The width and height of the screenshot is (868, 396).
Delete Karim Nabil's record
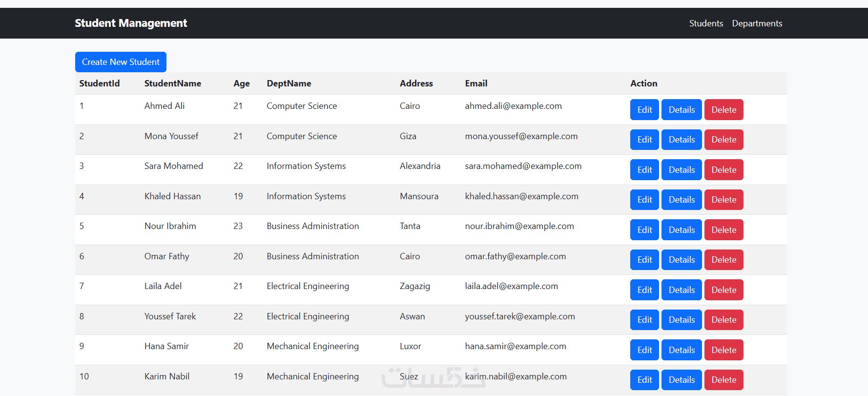(x=723, y=380)
